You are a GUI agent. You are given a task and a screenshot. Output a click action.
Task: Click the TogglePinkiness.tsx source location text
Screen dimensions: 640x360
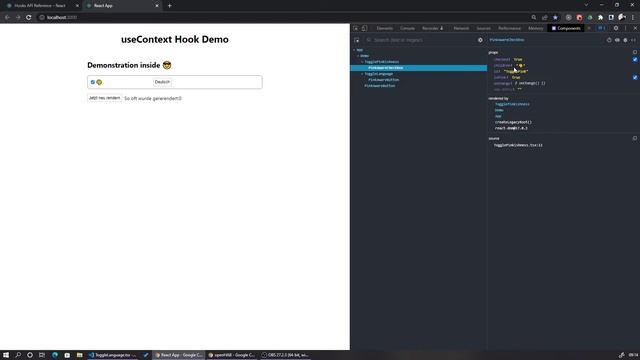tap(518, 145)
